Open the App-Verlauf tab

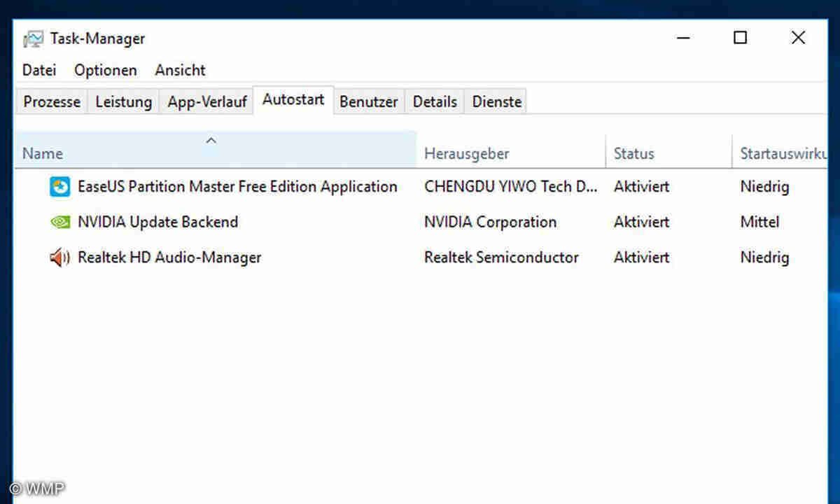[207, 101]
